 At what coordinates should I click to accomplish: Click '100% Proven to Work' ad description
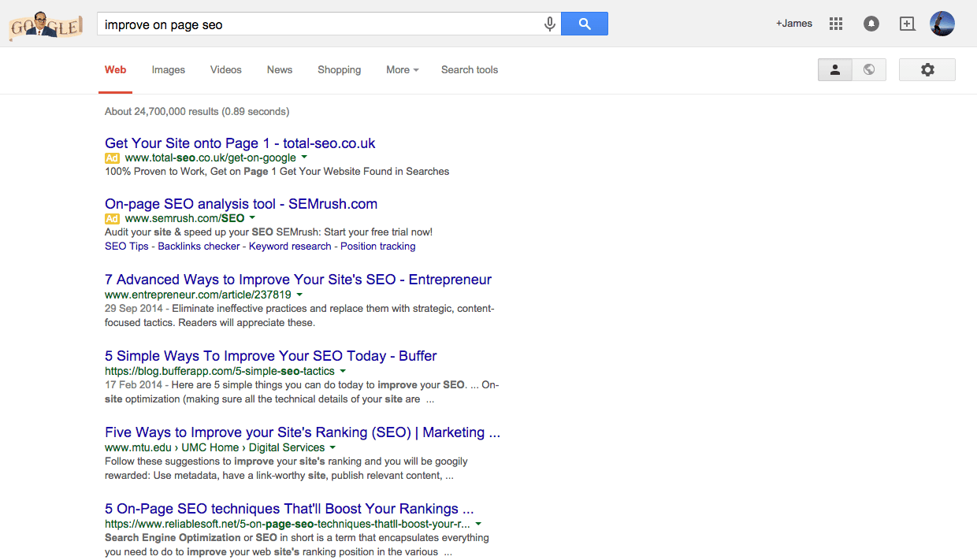tap(277, 172)
